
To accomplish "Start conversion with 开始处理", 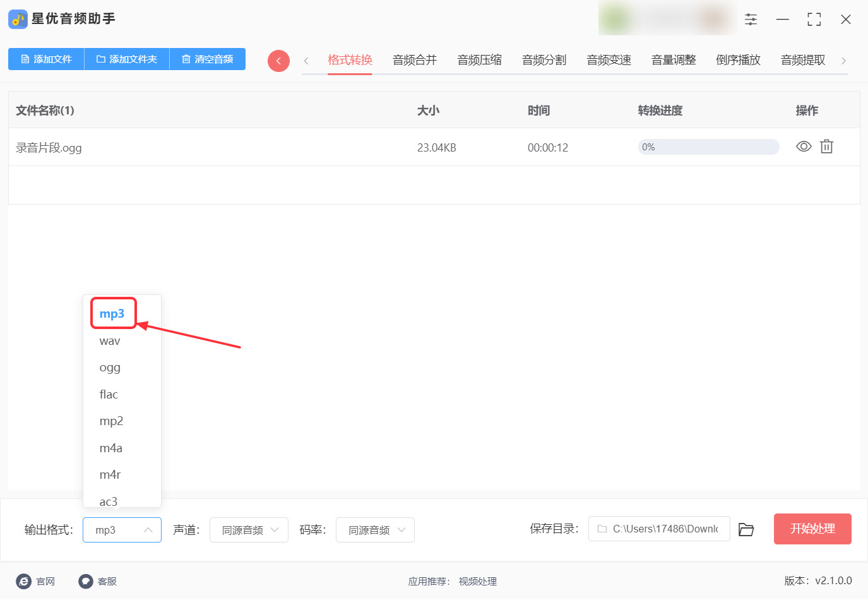I will point(812,529).
